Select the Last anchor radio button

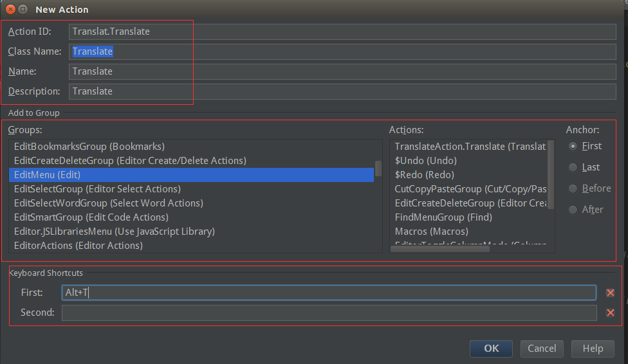(573, 167)
